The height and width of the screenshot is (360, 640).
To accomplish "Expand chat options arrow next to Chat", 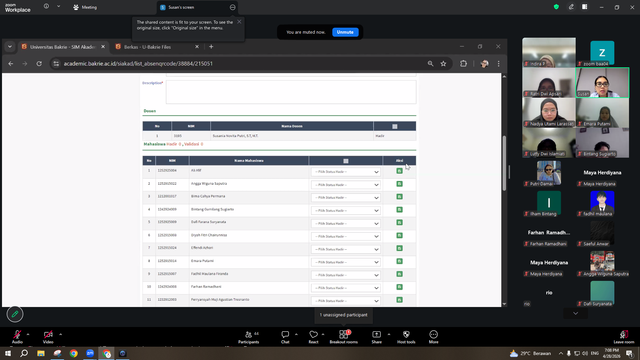I will [296, 334].
